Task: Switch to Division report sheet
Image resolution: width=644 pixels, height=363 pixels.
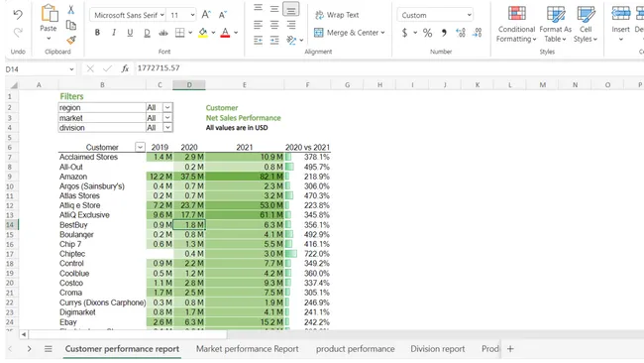Action: (x=437, y=349)
